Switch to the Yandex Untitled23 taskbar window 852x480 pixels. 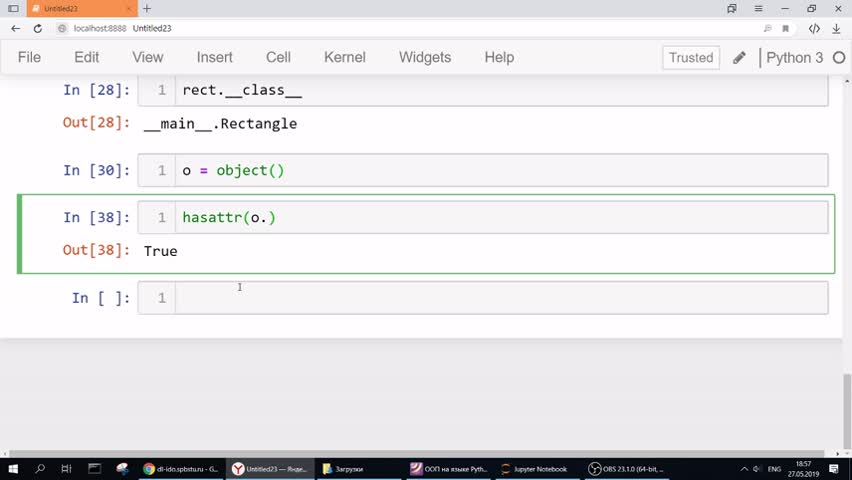click(x=270, y=469)
